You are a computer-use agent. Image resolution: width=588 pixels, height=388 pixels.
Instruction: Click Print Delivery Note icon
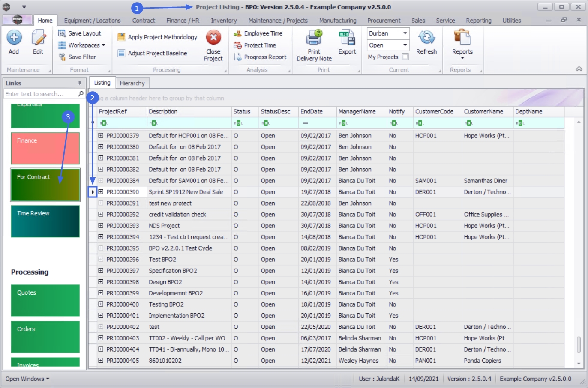[x=314, y=38]
